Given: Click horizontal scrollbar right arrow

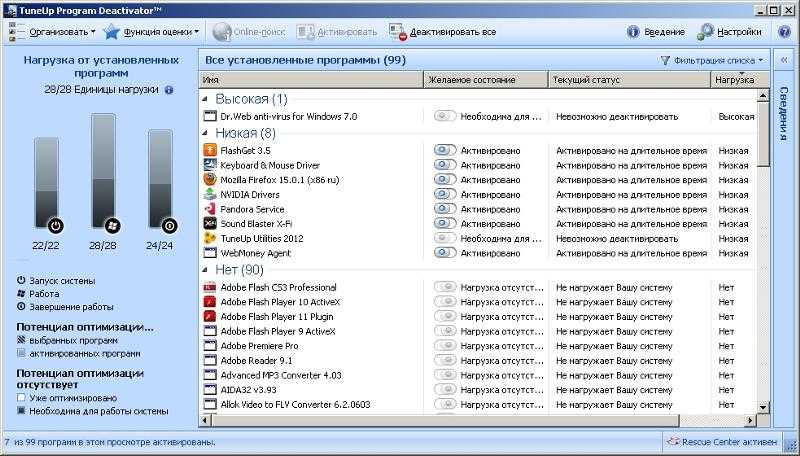Looking at the screenshot, I should [x=750, y=421].
